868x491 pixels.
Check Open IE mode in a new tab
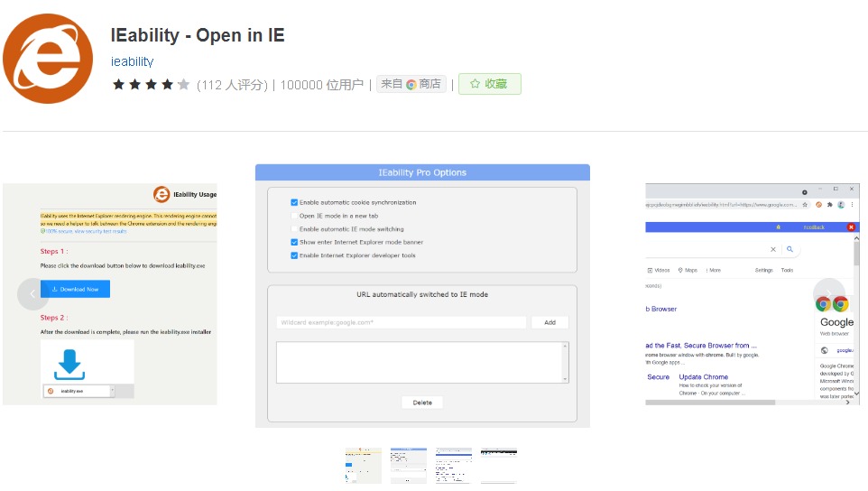pyautogui.click(x=294, y=216)
